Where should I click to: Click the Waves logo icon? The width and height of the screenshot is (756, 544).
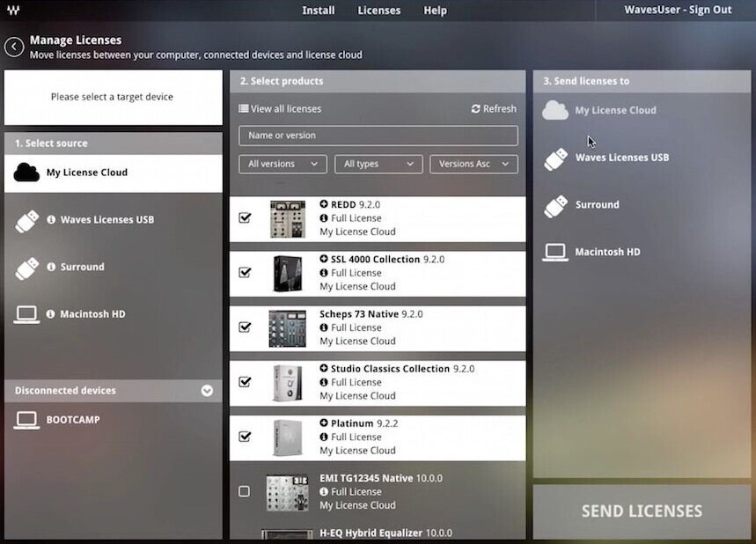click(x=13, y=10)
